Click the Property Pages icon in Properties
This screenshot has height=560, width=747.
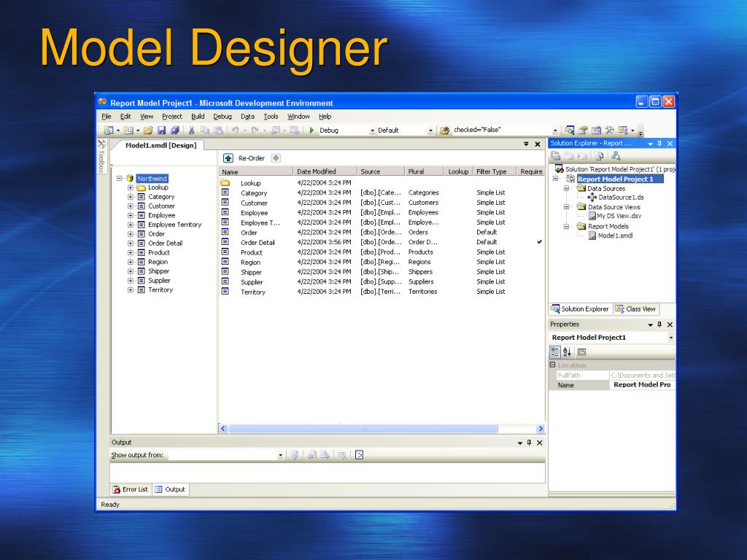pos(581,352)
